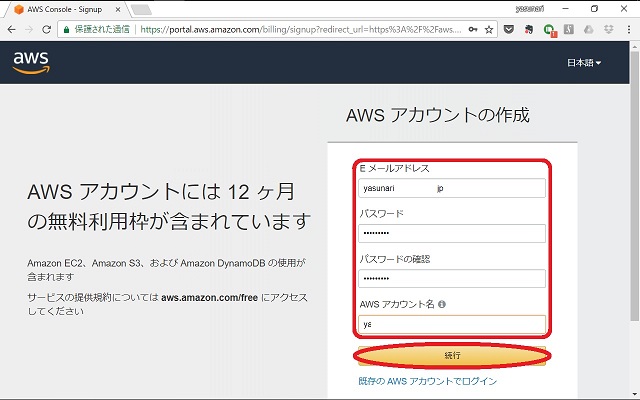
Task: Click the green padlock secure icon
Action: (x=67, y=29)
